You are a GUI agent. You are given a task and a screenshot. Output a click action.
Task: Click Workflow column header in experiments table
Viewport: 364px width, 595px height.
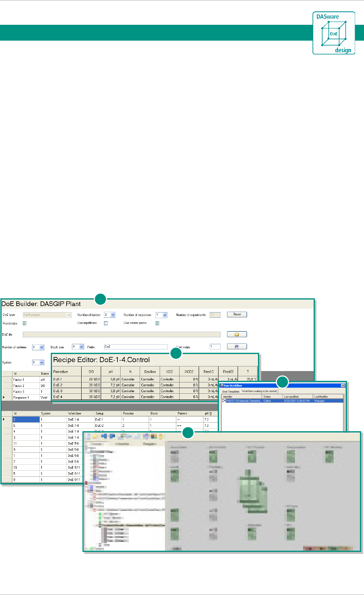[80, 413]
